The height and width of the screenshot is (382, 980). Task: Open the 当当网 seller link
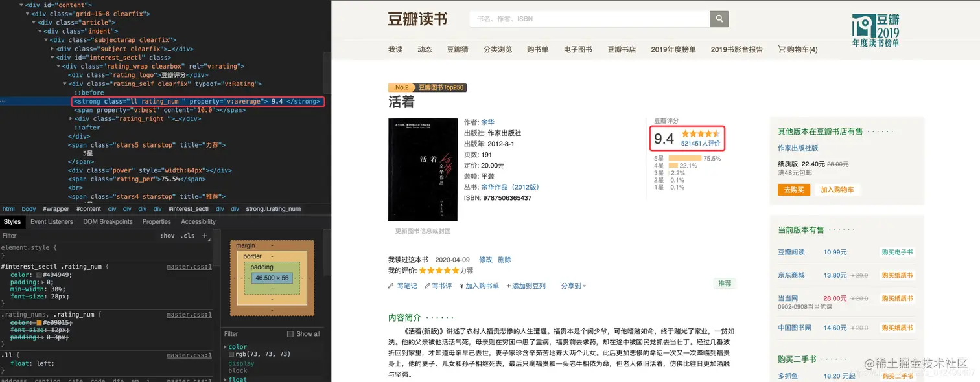pyautogui.click(x=788, y=298)
